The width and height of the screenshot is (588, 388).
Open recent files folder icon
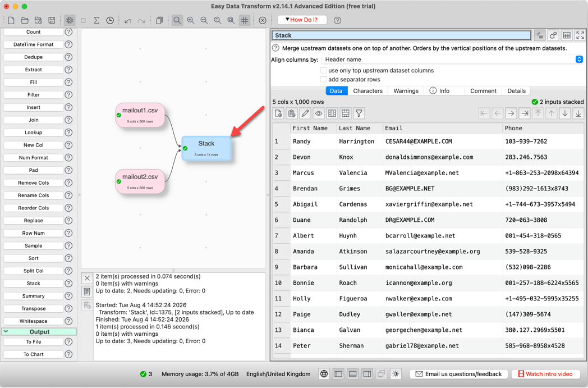point(38,20)
